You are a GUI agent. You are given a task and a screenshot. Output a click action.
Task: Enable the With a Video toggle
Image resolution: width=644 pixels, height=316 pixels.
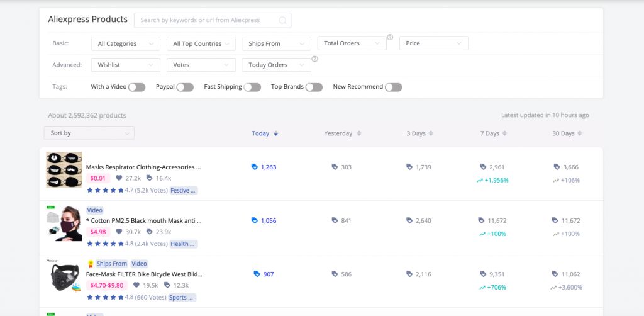tap(136, 87)
